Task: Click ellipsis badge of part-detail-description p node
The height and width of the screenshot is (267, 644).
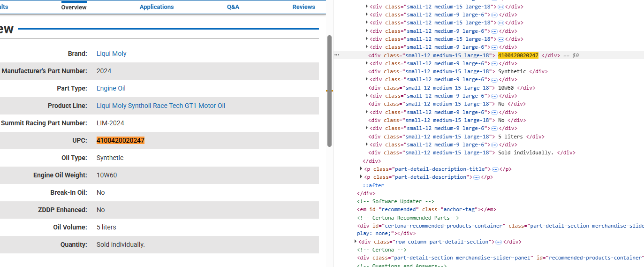Action: coord(476,177)
